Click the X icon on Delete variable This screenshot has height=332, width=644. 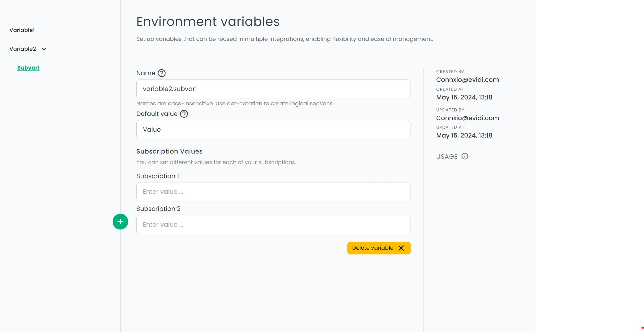[x=401, y=248]
